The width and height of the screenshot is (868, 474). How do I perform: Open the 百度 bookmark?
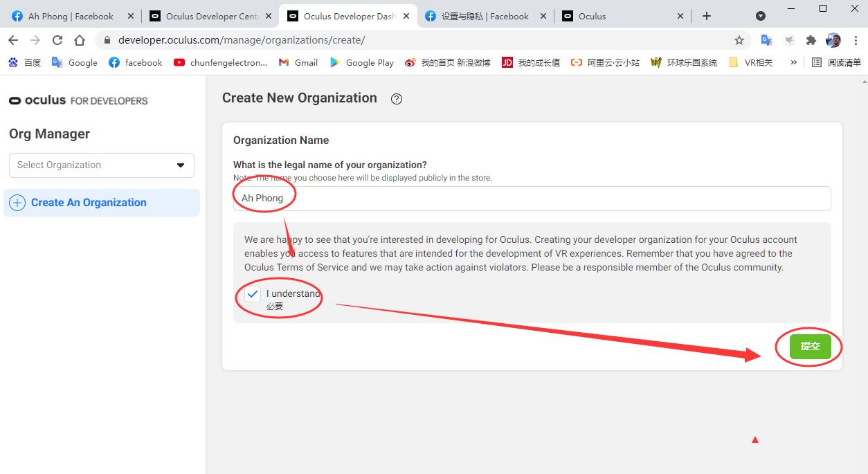pos(25,62)
